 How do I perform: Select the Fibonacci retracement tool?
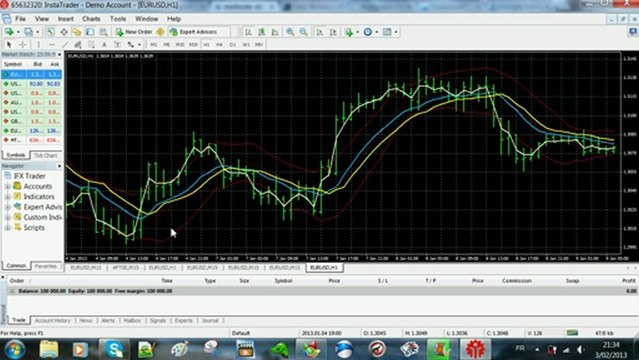pos(91,44)
